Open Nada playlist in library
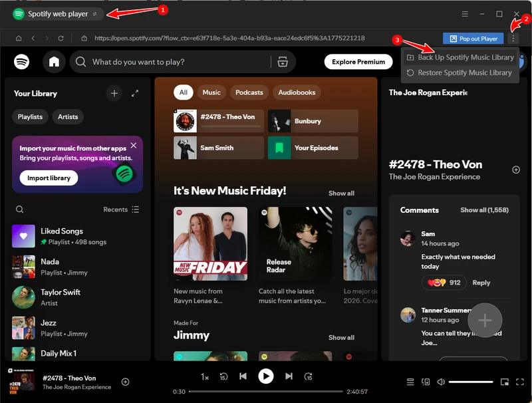The width and height of the screenshot is (532, 403). [78, 267]
